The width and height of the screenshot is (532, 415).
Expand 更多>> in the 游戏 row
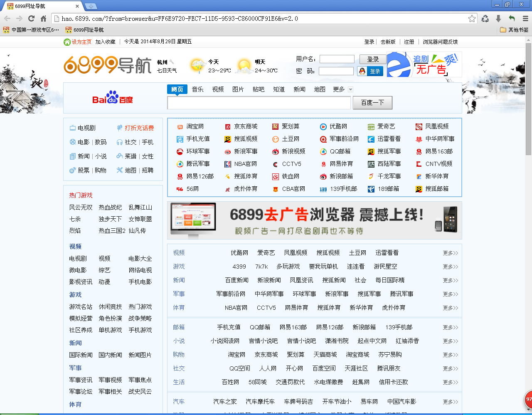coord(451,267)
